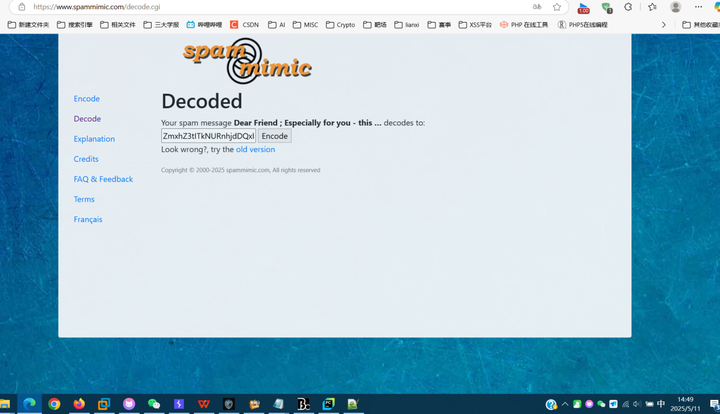Image resolution: width=720 pixels, height=414 pixels.
Task: Open the dark shield app in taskbar
Action: click(229, 404)
